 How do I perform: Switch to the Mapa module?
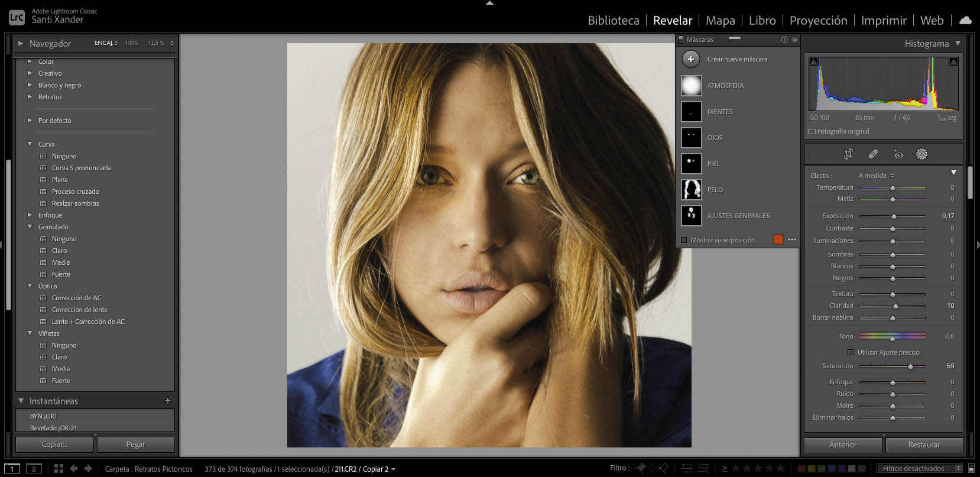pos(721,20)
